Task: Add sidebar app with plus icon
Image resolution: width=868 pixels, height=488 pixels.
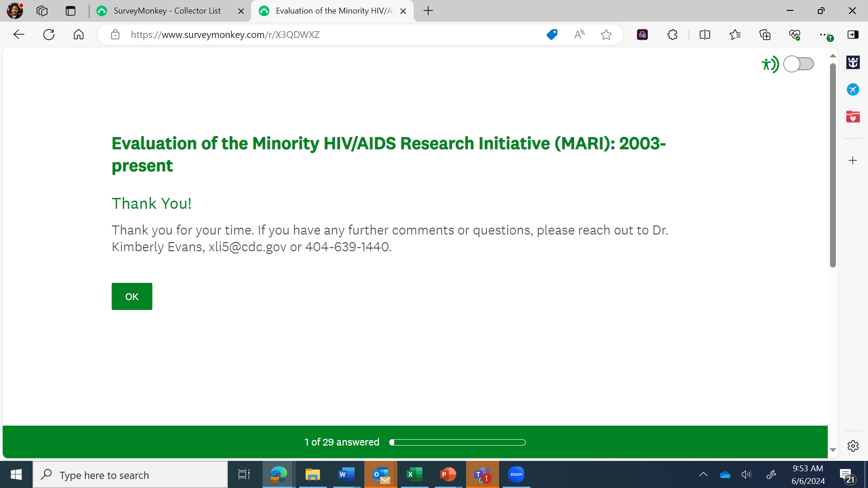Action: [x=853, y=161]
